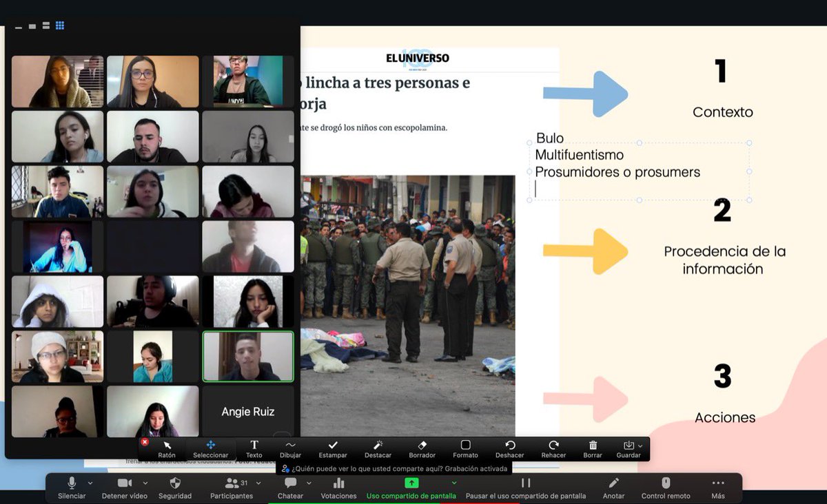Toggle microphone with Silenciar
This screenshot has height=504, width=827.
[x=72, y=487]
